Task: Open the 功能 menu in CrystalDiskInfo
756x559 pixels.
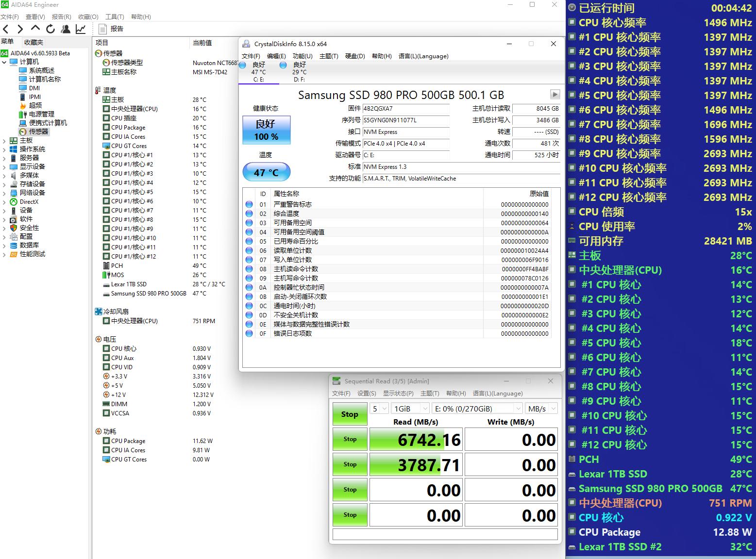Action: coord(303,56)
